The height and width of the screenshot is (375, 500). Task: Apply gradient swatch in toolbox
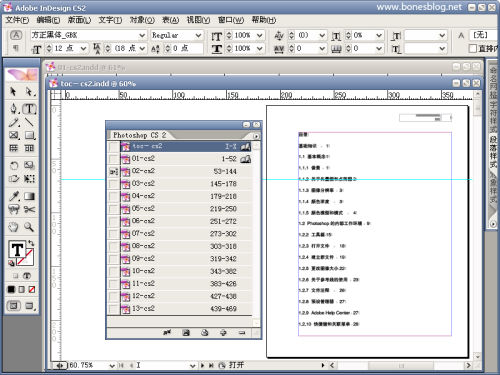[x=21, y=289]
